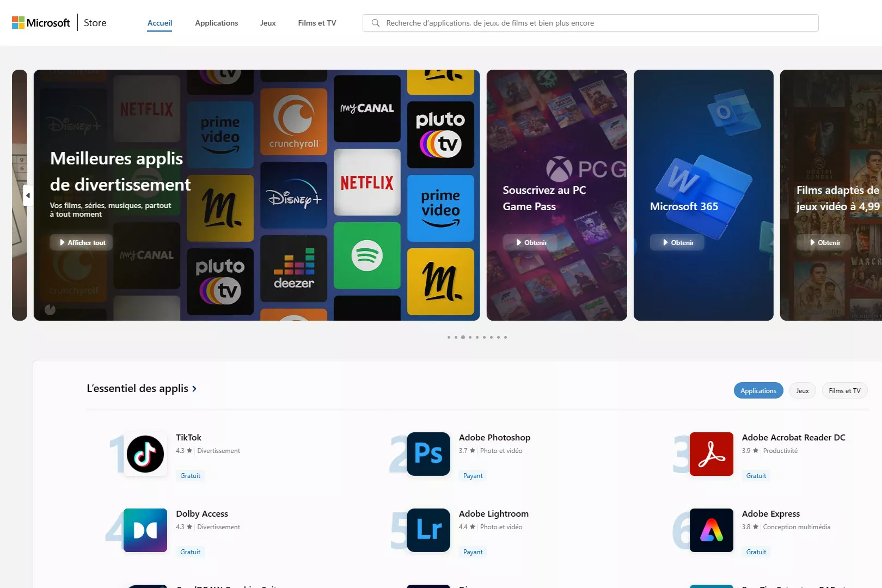The image size is (882, 588).
Task: Switch the list filter to Films et TV
Action: pyautogui.click(x=844, y=391)
